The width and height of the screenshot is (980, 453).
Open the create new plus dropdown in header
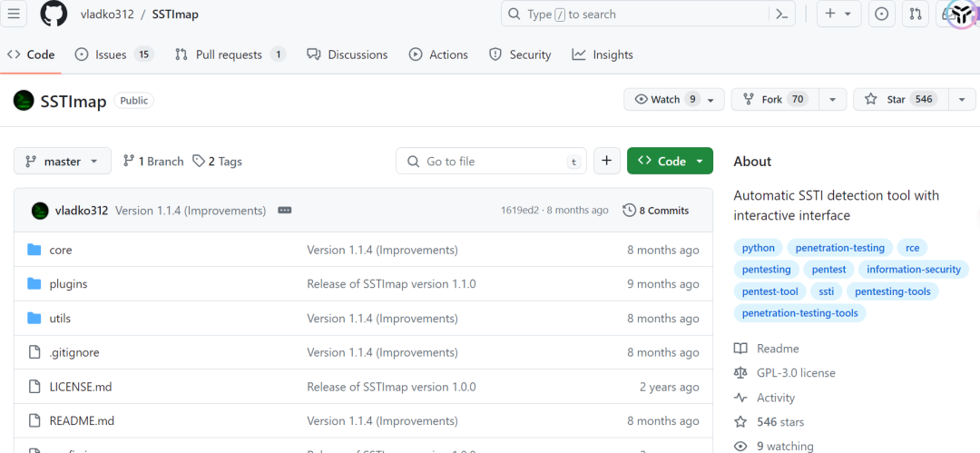838,14
